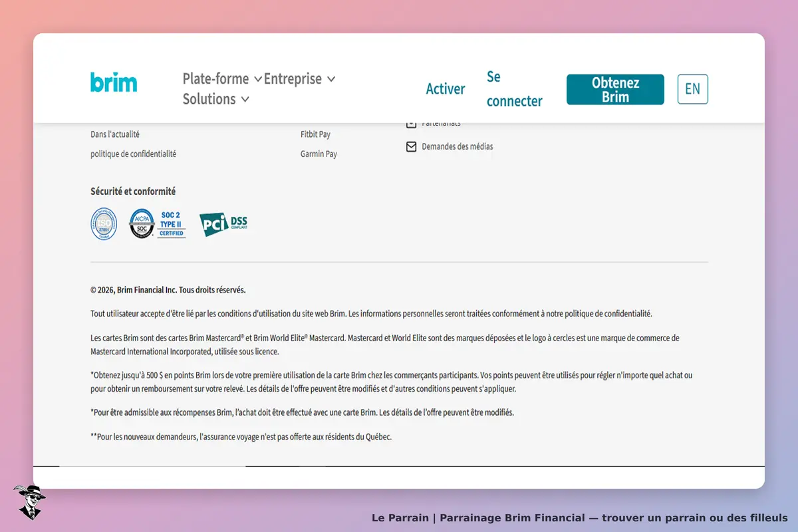Expand the Solutions menu
This screenshot has width=798, height=532.
pos(216,99)
